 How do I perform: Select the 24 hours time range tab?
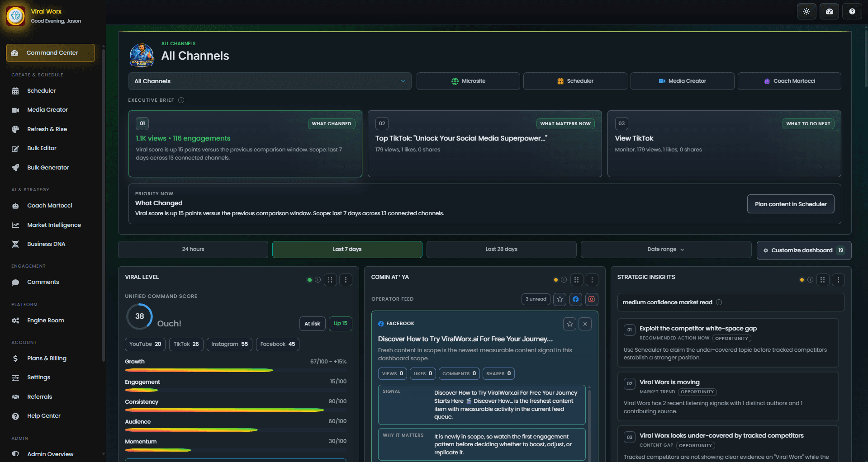[x=193, y=250]
